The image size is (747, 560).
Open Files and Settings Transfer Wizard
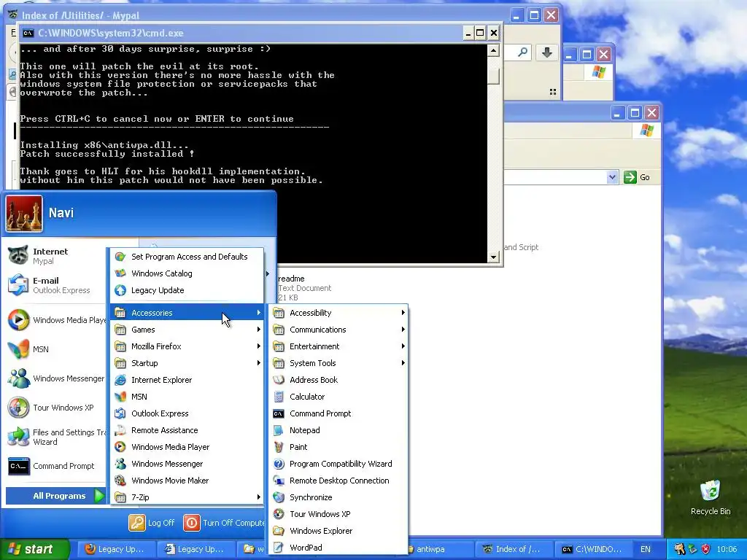(x=55, y=437)
